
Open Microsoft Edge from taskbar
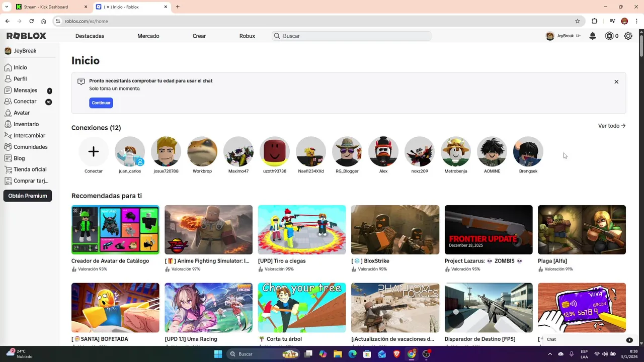click(352, 354)
